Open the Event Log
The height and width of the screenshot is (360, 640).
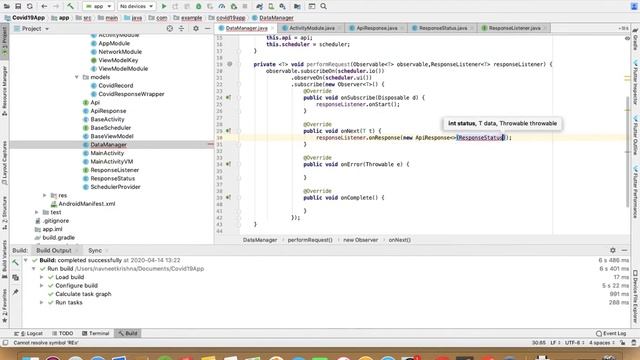point(611,333)
